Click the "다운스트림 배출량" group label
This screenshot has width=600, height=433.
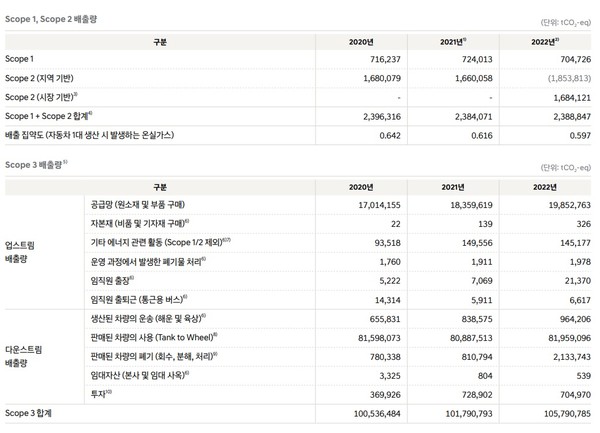23,356
